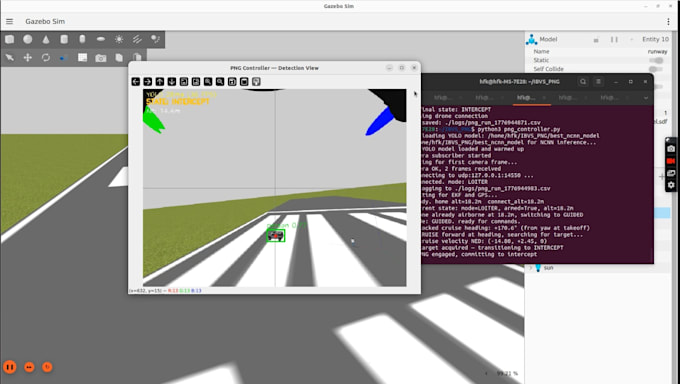Pan up in Detection View
Screen dimensions: 680x384
pyautogui.click(x=160, y=82)
